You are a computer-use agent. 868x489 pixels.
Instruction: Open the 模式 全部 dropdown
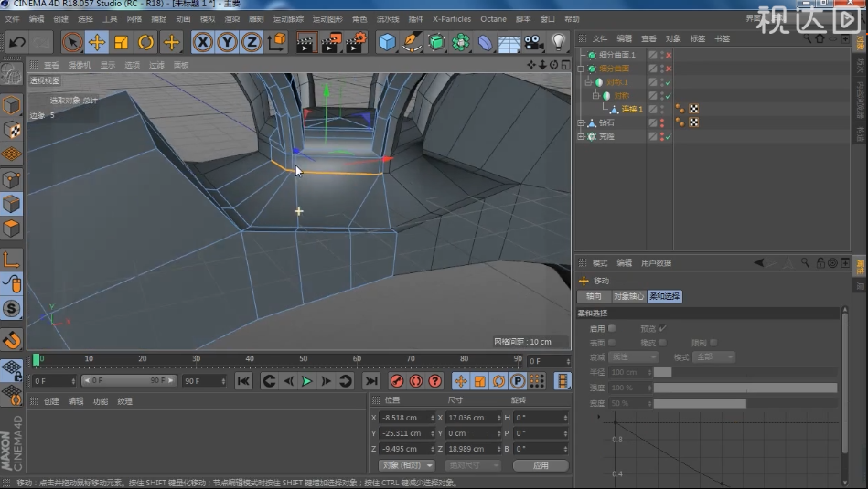click(713, 357)
